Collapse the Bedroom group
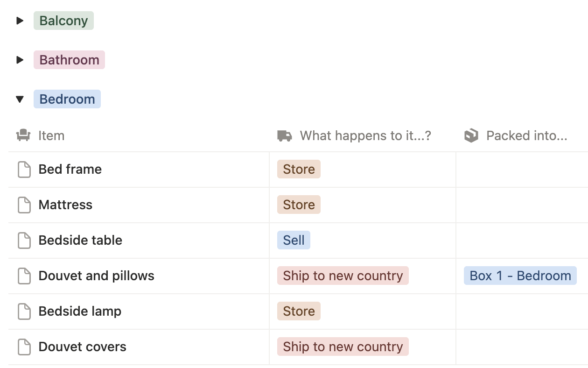 (x=20, y=99)
